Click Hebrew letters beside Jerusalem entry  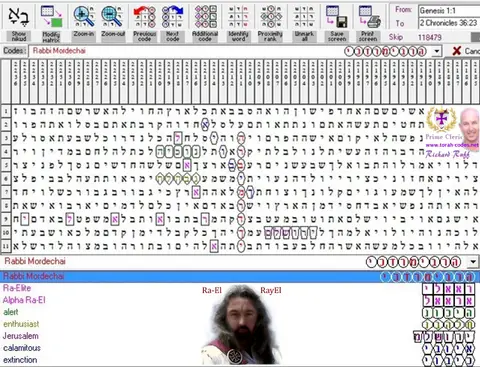tap(444, 337)
